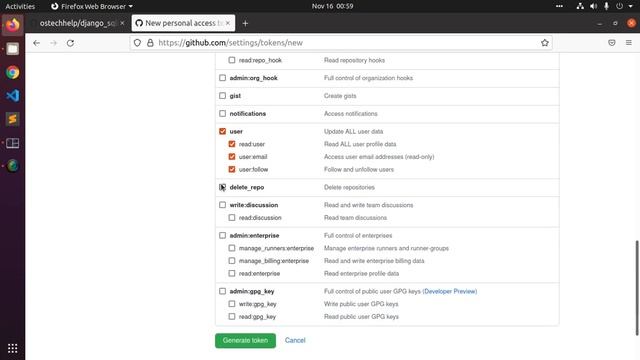Go back to the previous page
640x360 pixels.
37,43
